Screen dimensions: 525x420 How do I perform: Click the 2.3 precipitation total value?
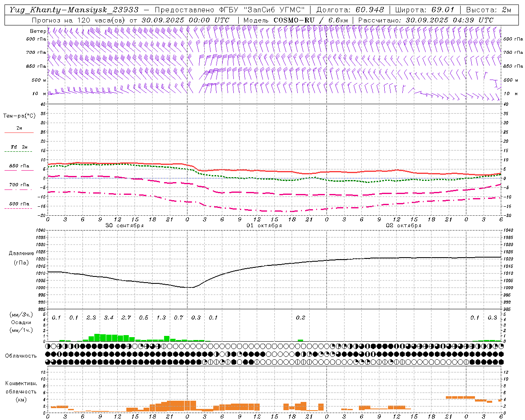(91, 317)
